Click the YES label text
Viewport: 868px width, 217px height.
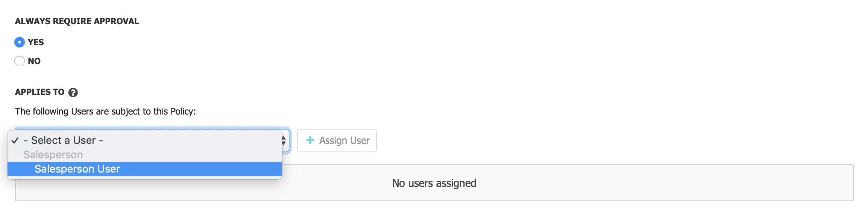pyautogui.click(x=36, y=42)
